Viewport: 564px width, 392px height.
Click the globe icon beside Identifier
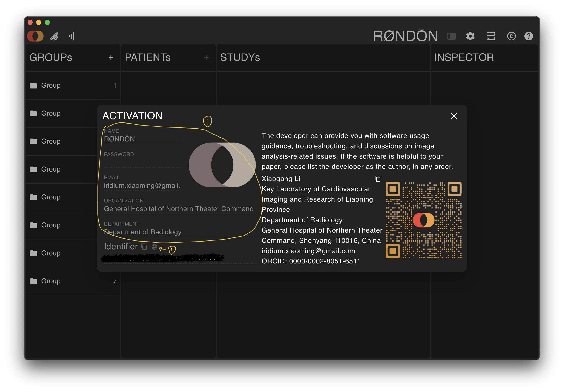[154, 247]
